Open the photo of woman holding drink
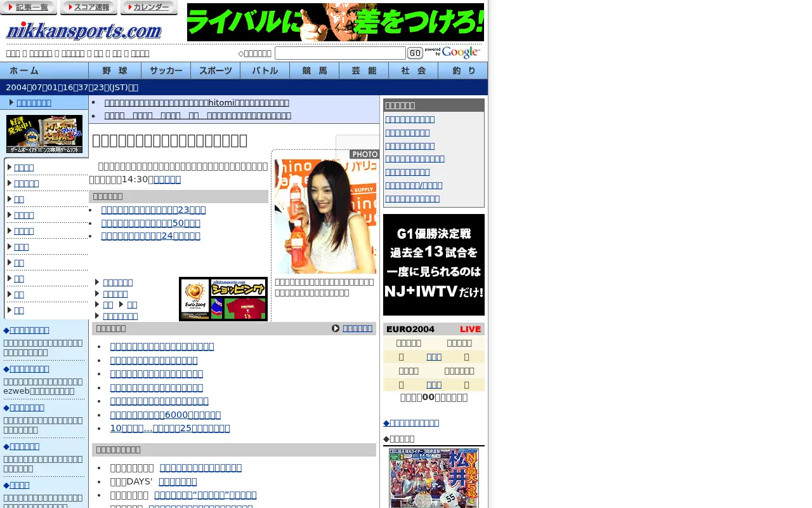This screenshot has height=508, width=812. click(325, 217)
